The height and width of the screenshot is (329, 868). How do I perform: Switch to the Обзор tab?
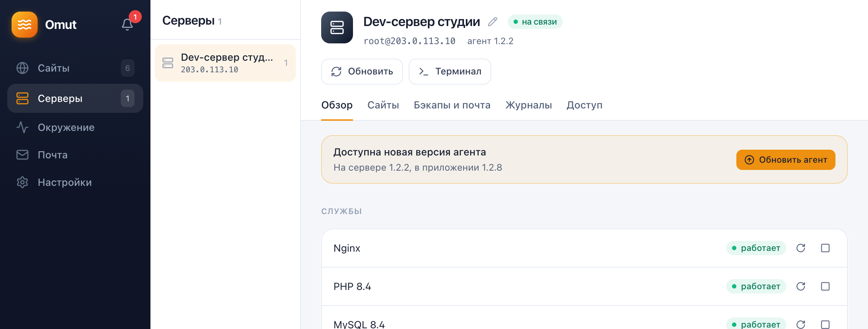337,105
